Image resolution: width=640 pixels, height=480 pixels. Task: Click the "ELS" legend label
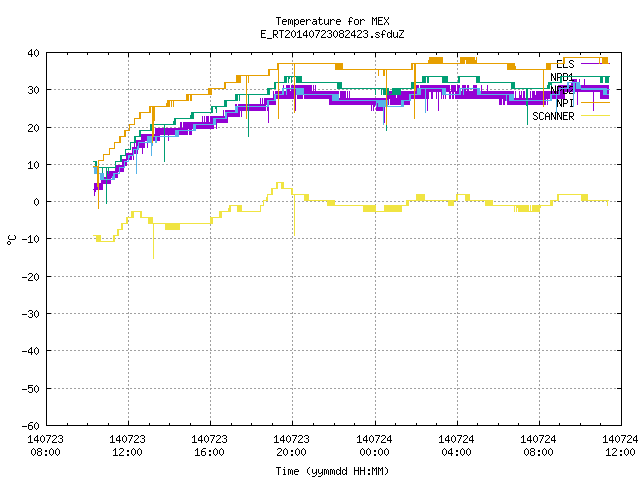565,64
